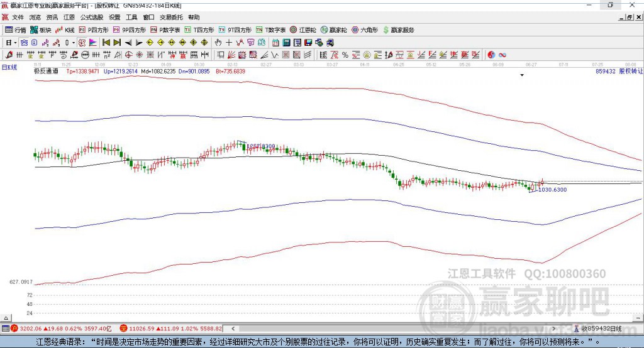The height and width of the screenshot is (348, 644).
Task: Click the red pencil drawing icon
Action: click(9, 55)
